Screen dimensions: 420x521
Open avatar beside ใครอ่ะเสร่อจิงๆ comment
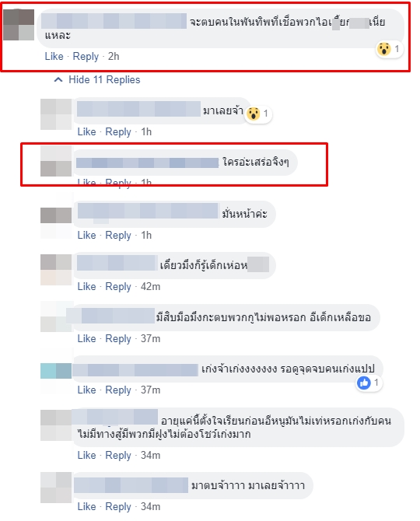[x=56, y=161]
